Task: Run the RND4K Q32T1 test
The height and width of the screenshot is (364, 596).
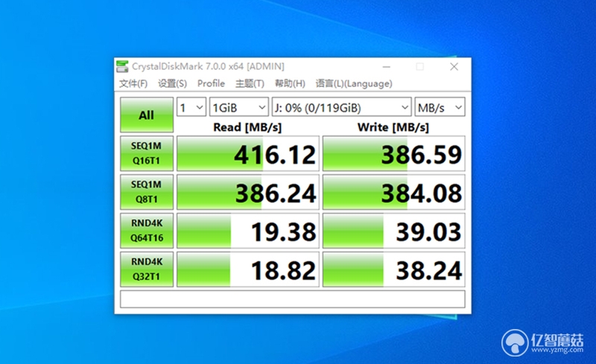Action: point(147,269)
